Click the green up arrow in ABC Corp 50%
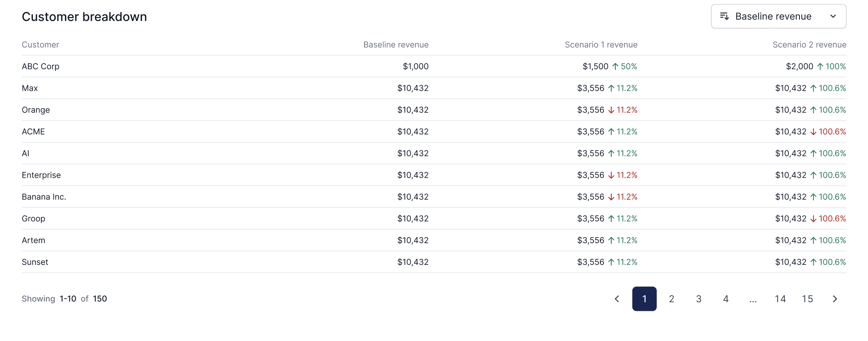 coord(615,67)
